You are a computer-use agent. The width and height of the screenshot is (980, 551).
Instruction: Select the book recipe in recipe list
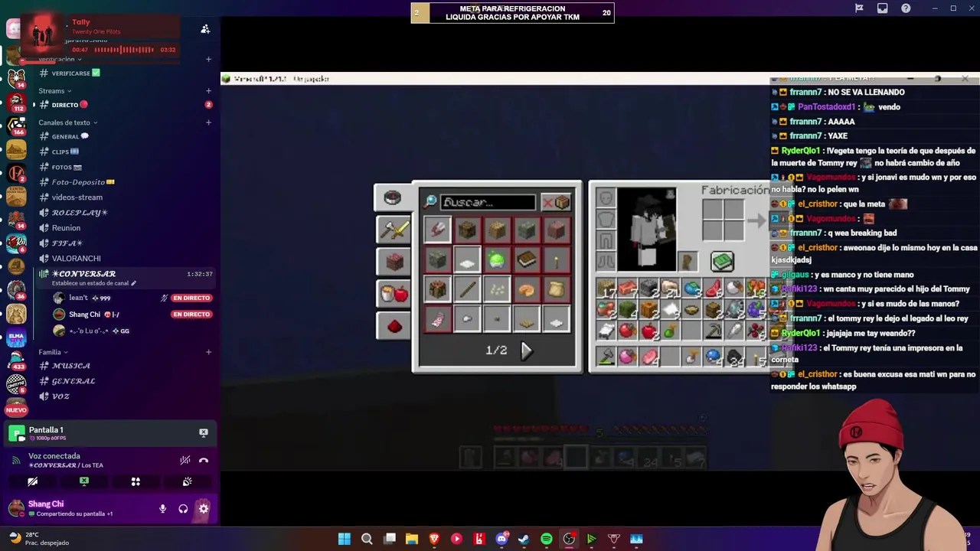coord(527,260)
